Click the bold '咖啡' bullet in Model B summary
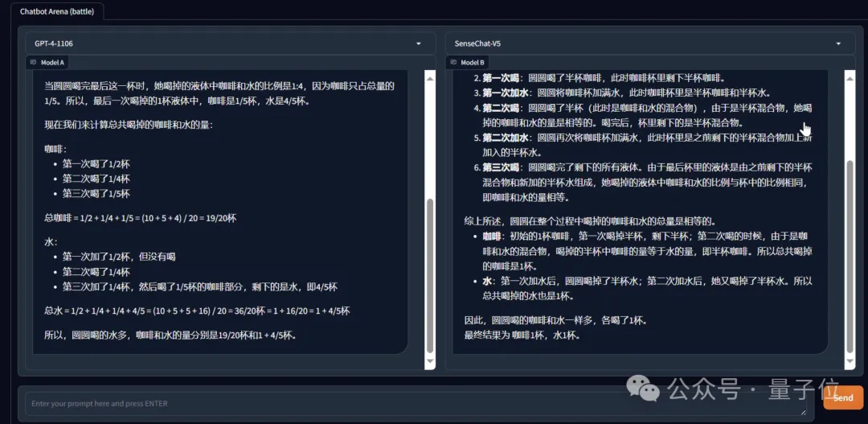 coord(491,236)
